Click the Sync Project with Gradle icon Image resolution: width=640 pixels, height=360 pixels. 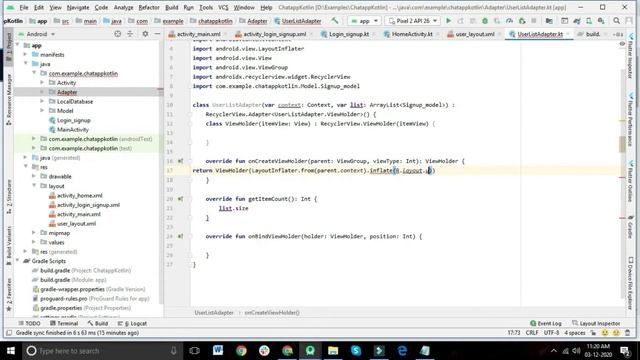[576, 20]
